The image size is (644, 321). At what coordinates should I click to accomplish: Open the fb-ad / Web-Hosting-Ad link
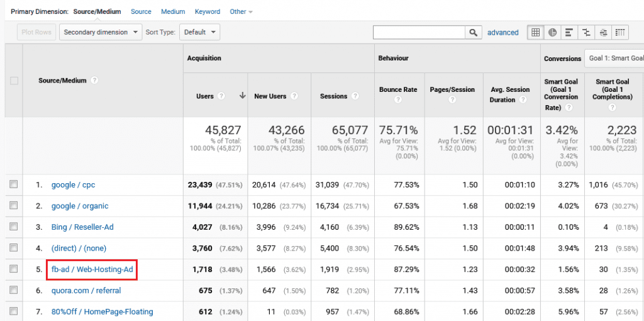(x=92, y=269)
